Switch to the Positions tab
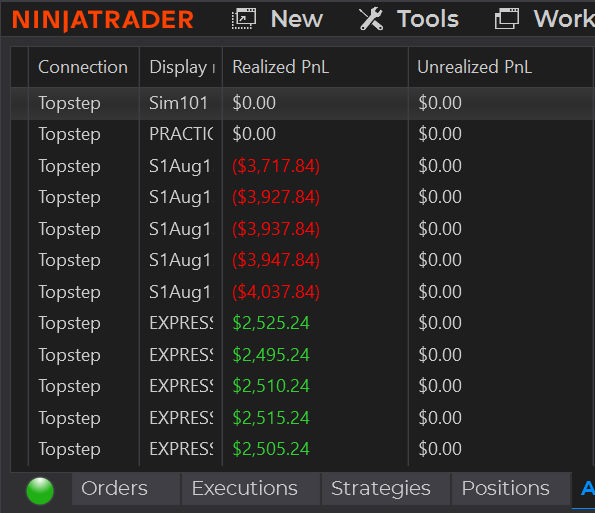The height and width of the screenshot is (513, 595). coord(511,488)
